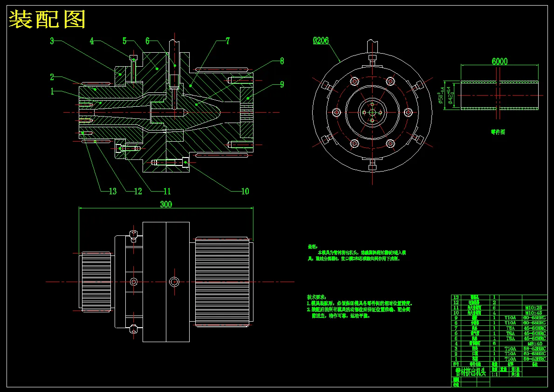The height and width of the screenshot is (392, 554).
Task: Select the M8X40 cell in parts list
Action: tap(535, 344)
